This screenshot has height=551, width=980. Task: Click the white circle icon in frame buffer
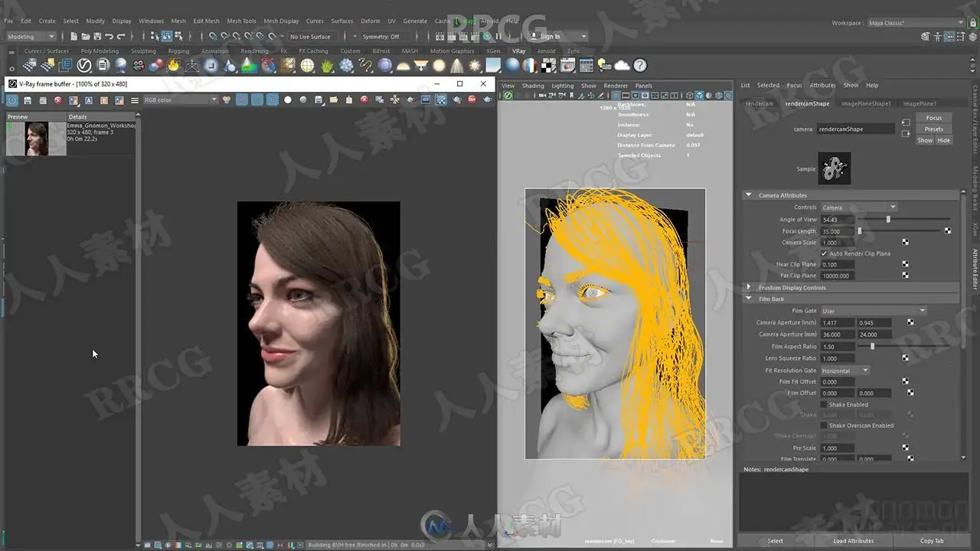[x=288, y=100]
